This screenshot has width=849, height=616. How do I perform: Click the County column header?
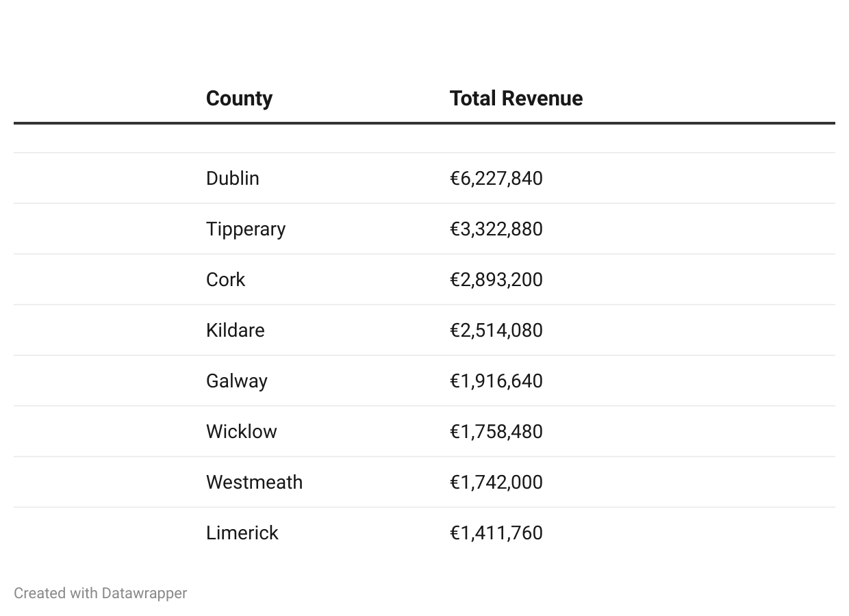pyautogui.click(x=239, y=99)
